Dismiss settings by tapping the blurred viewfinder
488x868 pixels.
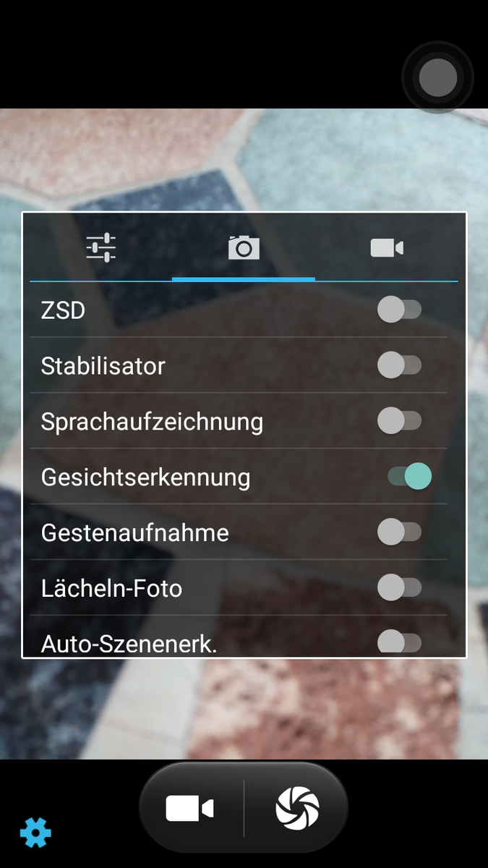[244, 709]
